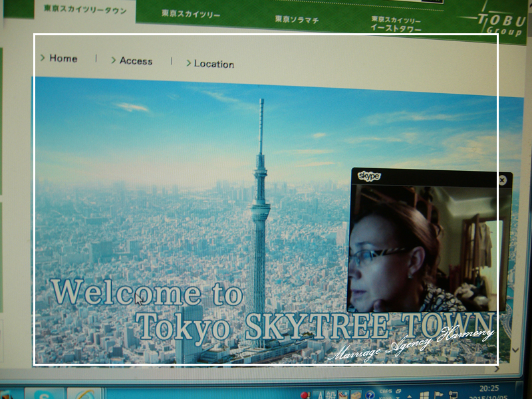The image size is (532, 399).
Task: Click the IME input mode 'A' indicator
Action: click(x=320, y=394)
